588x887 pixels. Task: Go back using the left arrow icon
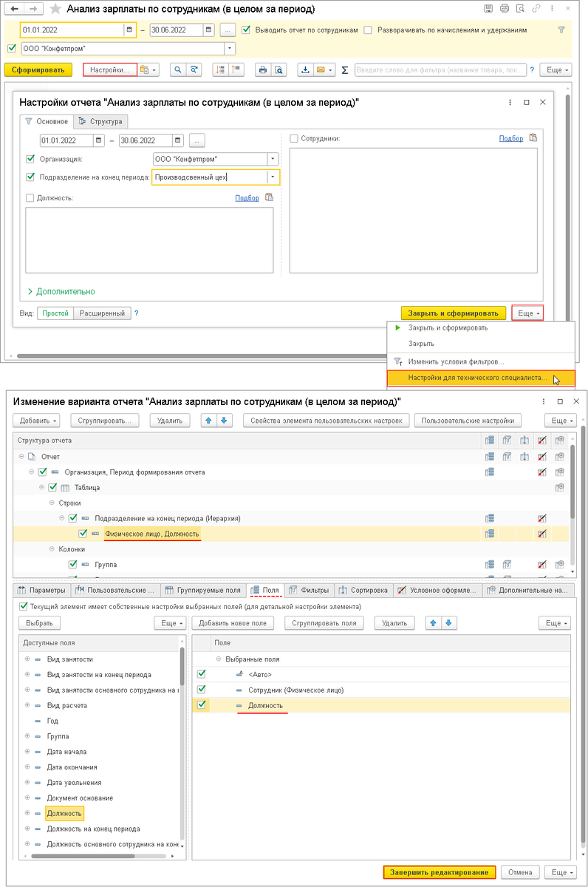14,9
